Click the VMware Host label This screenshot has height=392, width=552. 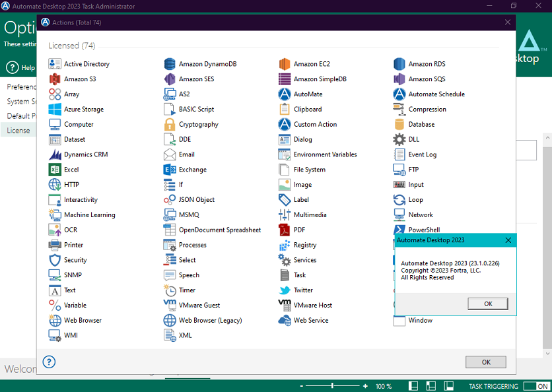pyautogui.click(x=312, y=305)
